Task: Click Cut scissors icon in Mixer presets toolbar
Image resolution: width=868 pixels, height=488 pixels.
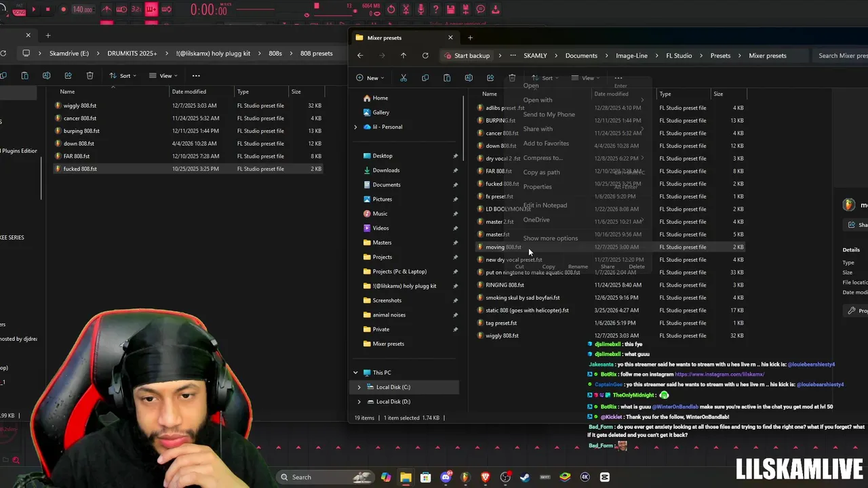Action: click(403, 78)
